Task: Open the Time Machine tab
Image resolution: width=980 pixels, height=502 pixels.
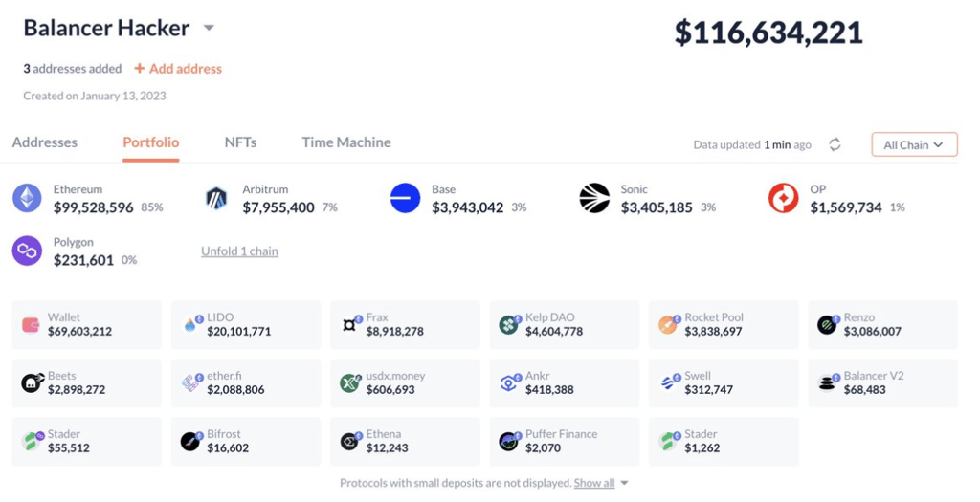Action: [346, 142]
